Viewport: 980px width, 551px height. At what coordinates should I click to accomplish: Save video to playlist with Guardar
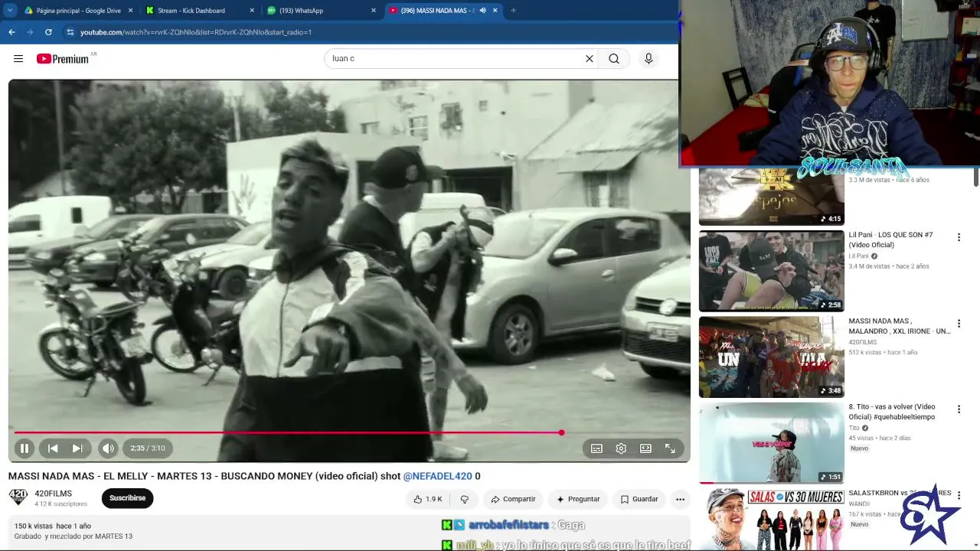pyautogui.click(x=639, y=499)
